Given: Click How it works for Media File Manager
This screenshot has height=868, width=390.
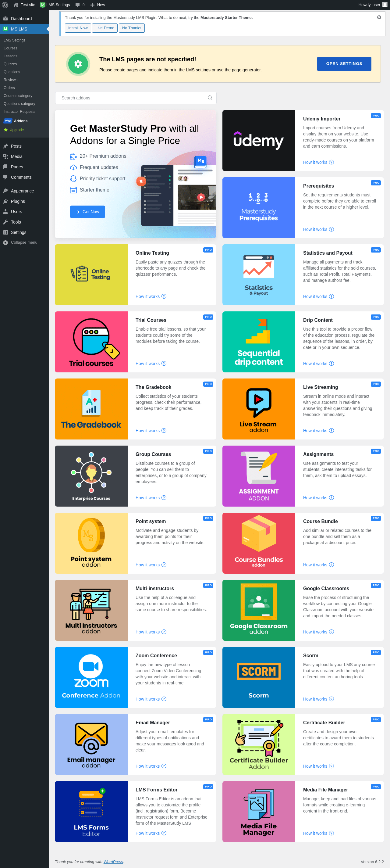Looking at the screenshot, I should [318, 833].
